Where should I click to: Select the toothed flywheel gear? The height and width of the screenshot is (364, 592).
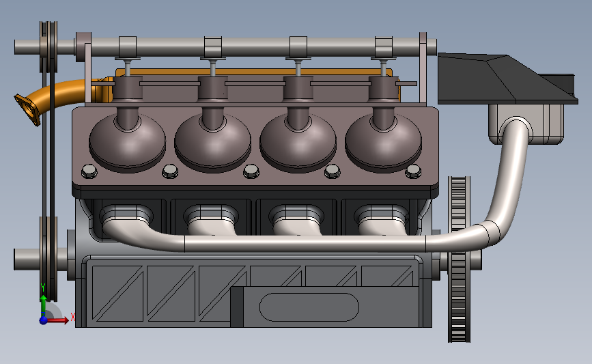(x=459, y=260)
